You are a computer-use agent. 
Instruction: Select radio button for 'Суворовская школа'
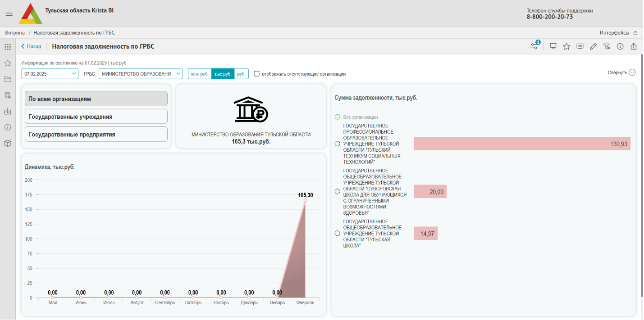pyautogui.click(x=338, y=191)
